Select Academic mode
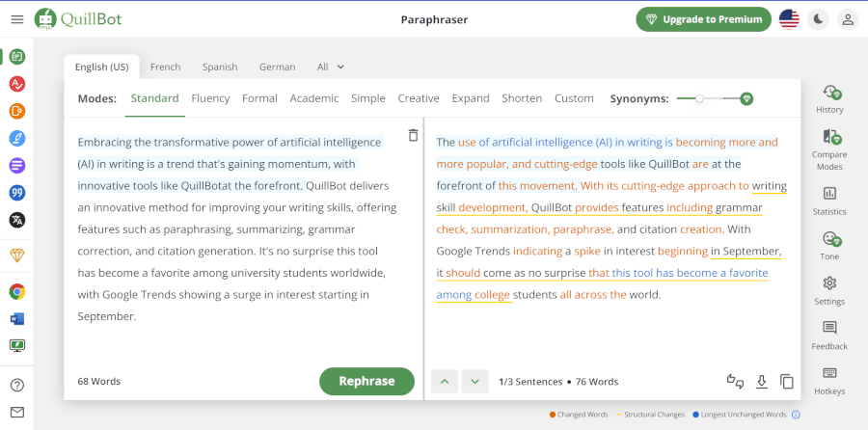Image resolution: width=868 pixels, height=430 pixels. (x=314, y=98)
